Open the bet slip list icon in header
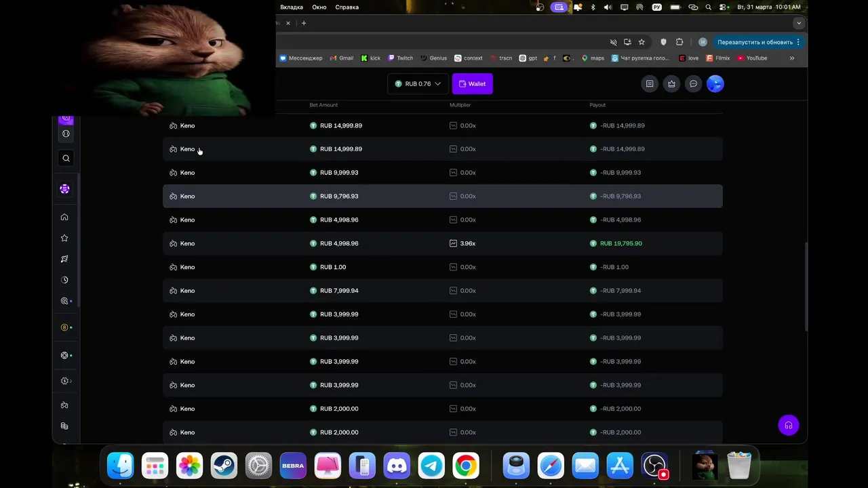Screen dimensions: 868x488 [x=650, y=84]
